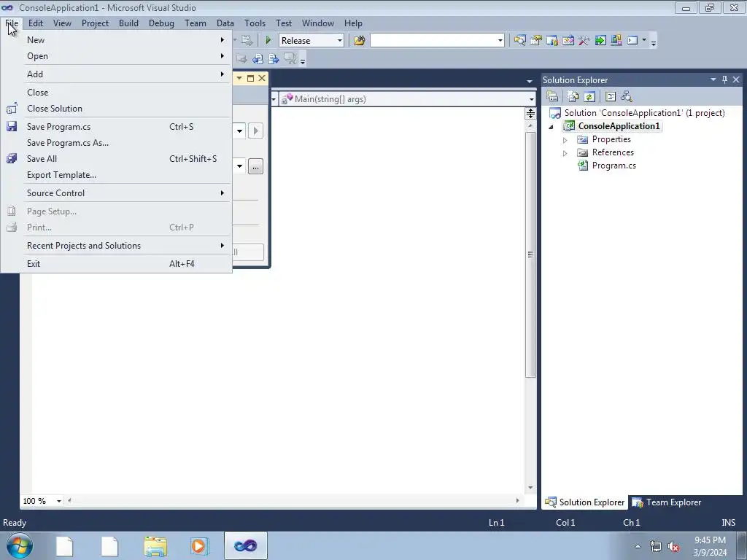Open the Tools menu
The image size is (747, 560).
pos(255,23)
